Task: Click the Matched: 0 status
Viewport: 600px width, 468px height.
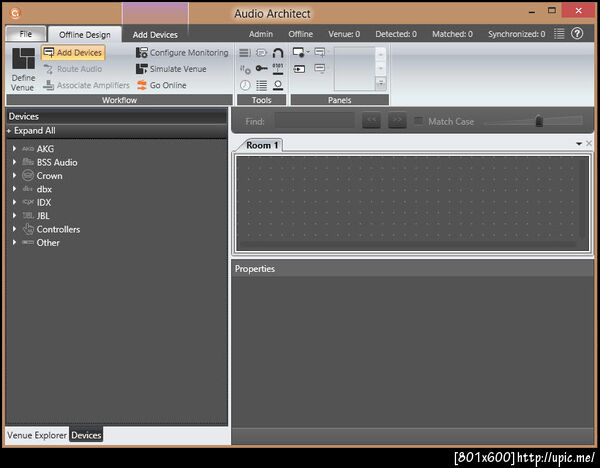Action: [452, 34]
